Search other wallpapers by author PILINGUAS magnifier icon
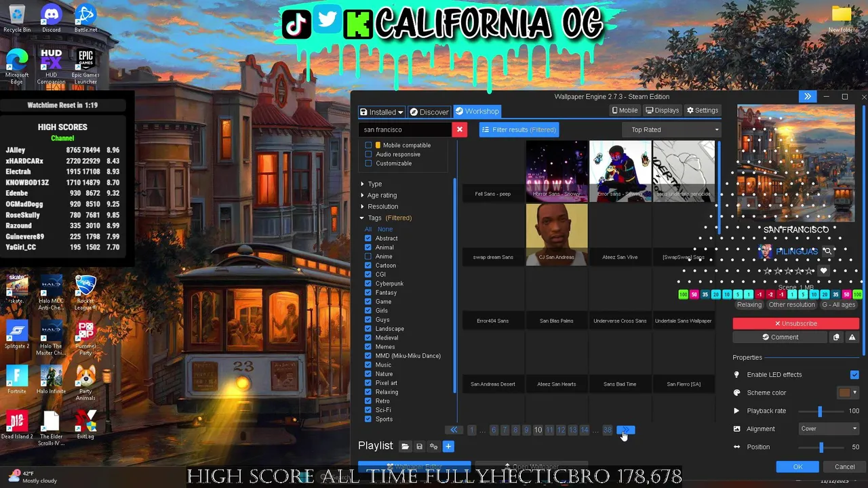Viewport: 868px width, 488px height. pos(827,251)
